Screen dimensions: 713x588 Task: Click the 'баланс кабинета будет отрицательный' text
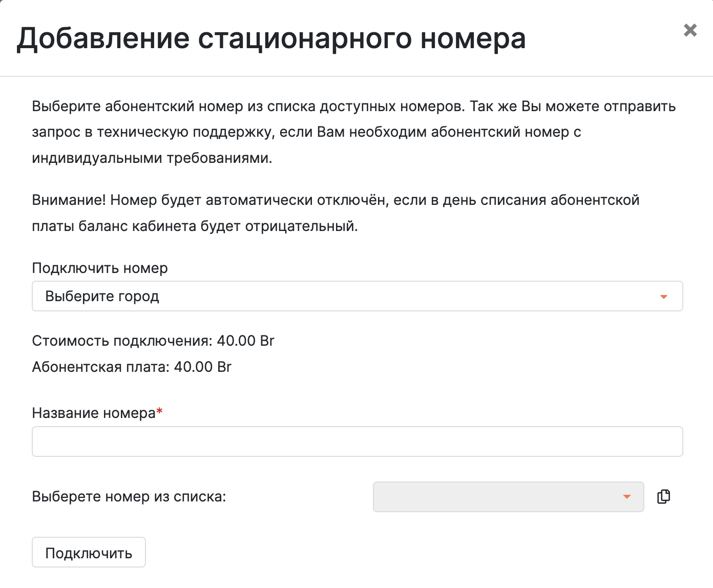(218, 226)
